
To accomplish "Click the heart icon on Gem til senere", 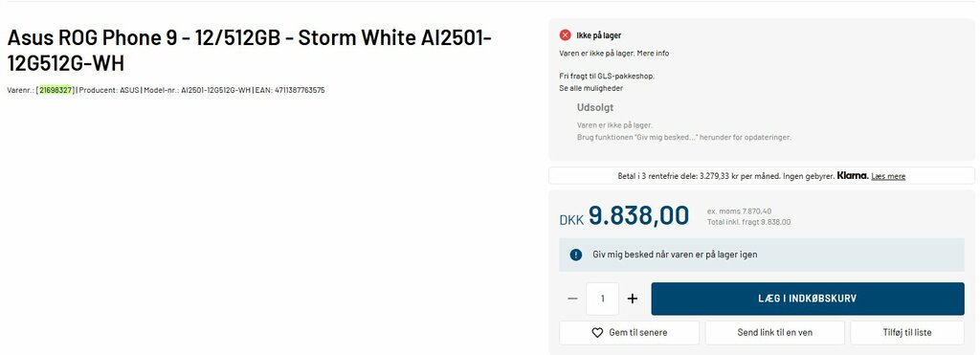I will point(597,333).
